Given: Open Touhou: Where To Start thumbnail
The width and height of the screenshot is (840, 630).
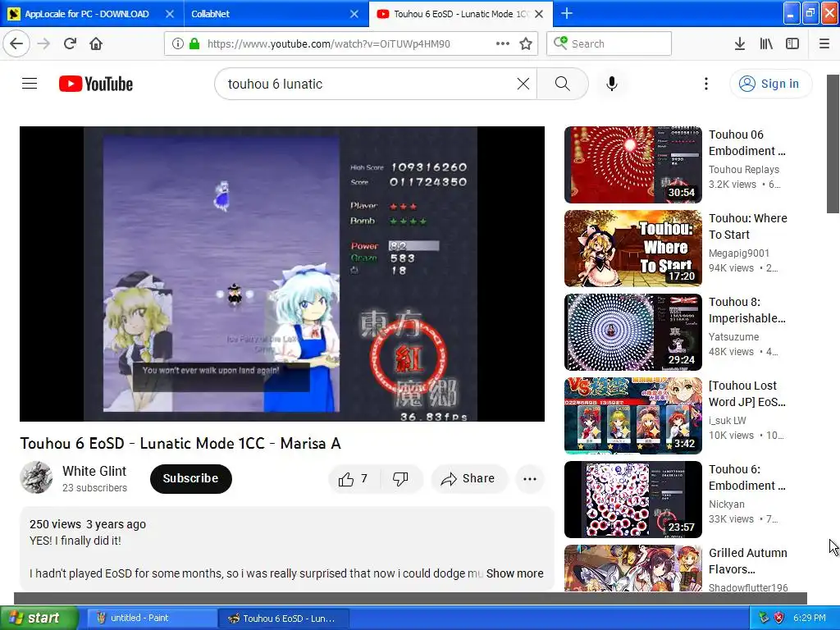Looking at the screenshot, I should click(x=633, y=249).
